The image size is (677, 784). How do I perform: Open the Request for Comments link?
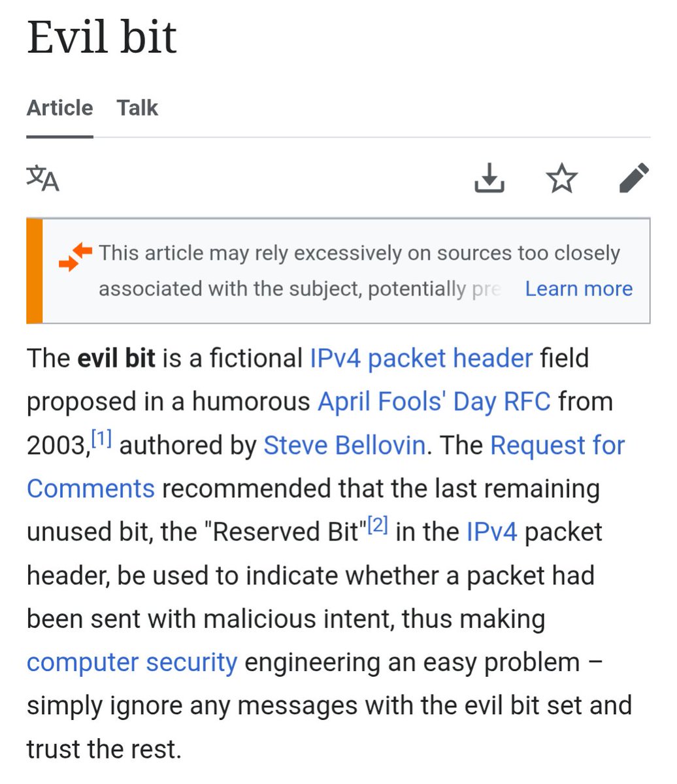[x=557, y=446]
